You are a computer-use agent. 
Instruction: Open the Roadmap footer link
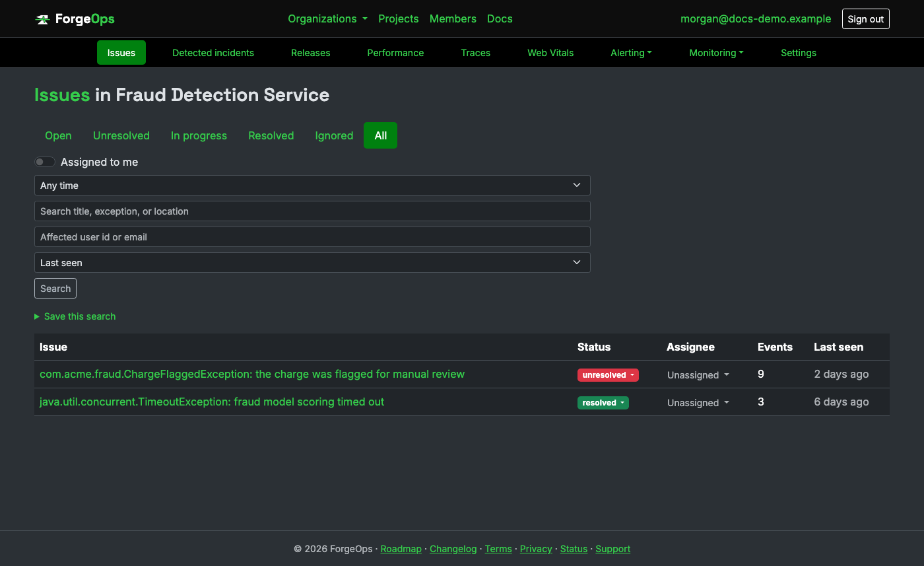coord(401,549)
